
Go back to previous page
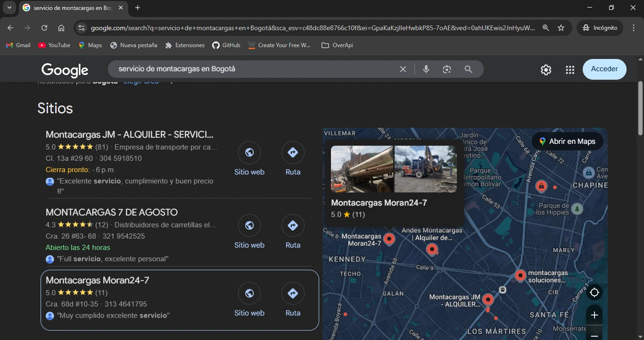(10, 28)
